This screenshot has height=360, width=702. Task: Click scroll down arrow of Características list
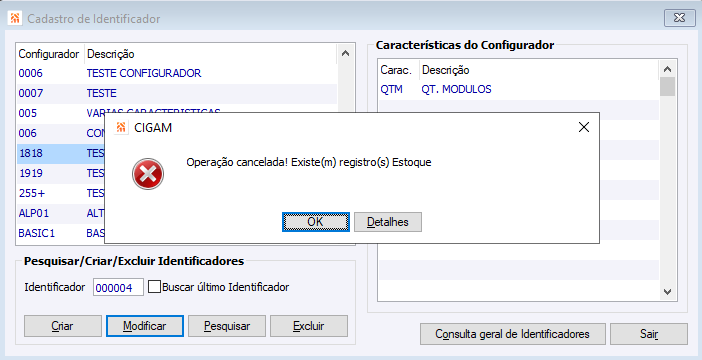pyautogui.click(x=667, y=292)
